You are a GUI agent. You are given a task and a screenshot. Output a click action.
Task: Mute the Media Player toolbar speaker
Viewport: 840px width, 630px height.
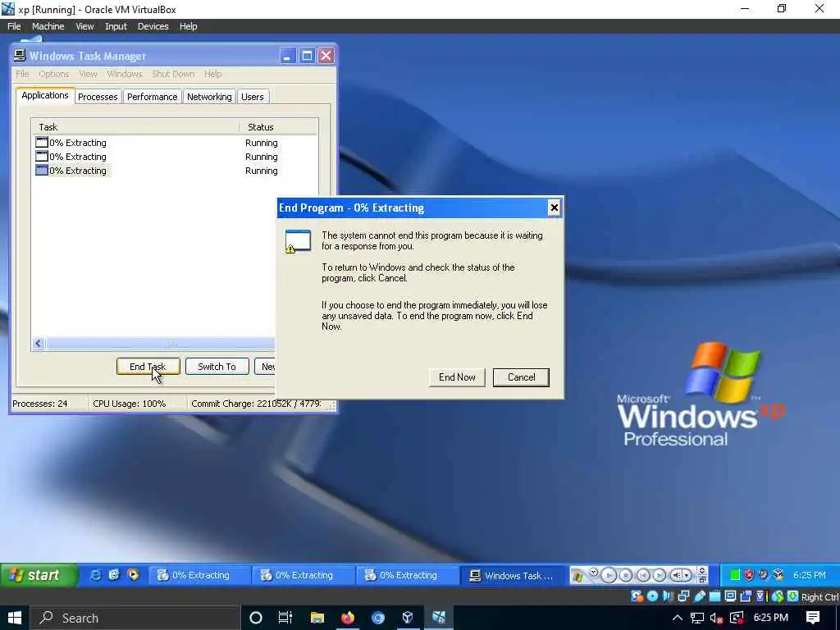click(676, 575)
